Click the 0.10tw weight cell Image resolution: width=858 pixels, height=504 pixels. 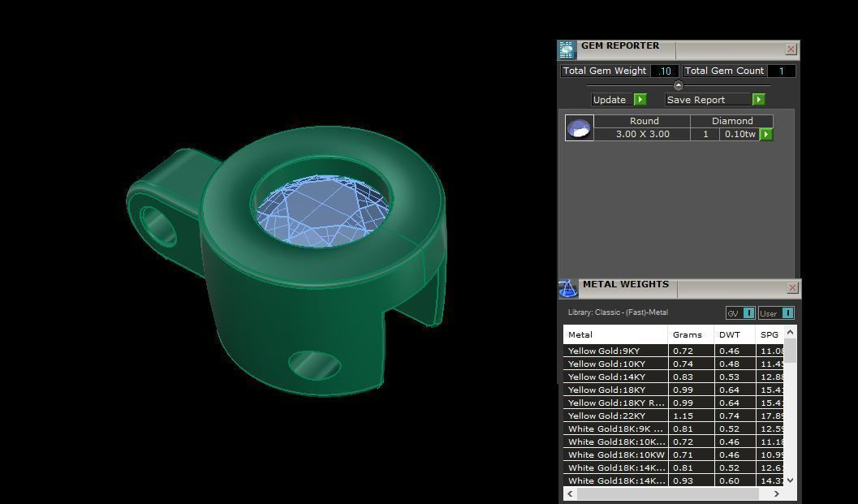coord(739,134)
